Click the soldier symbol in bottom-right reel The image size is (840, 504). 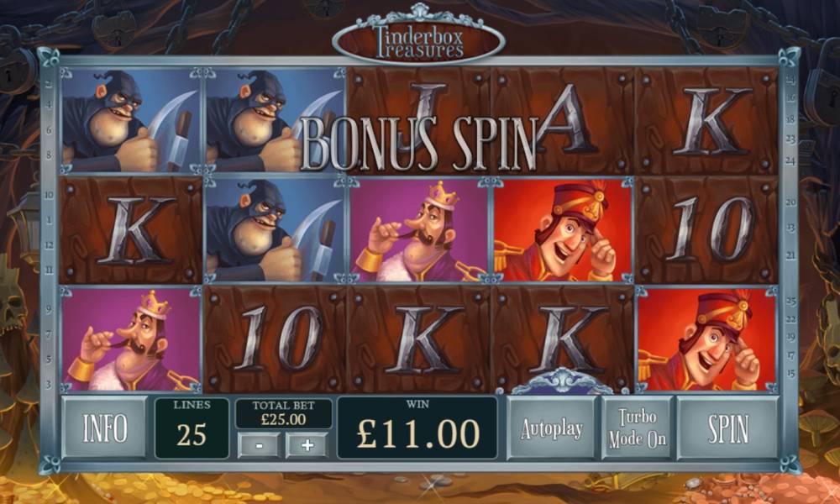(706, 339)
